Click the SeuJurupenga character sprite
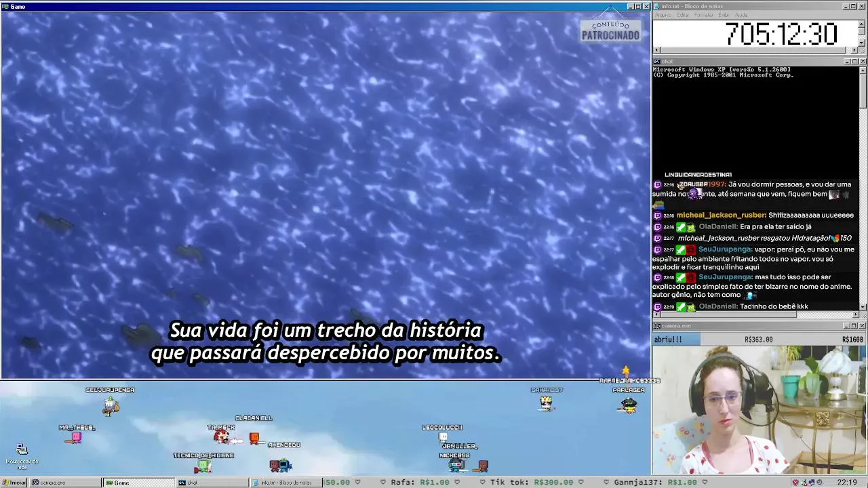The width and height of the screenshot is (868, 488). 111,405
